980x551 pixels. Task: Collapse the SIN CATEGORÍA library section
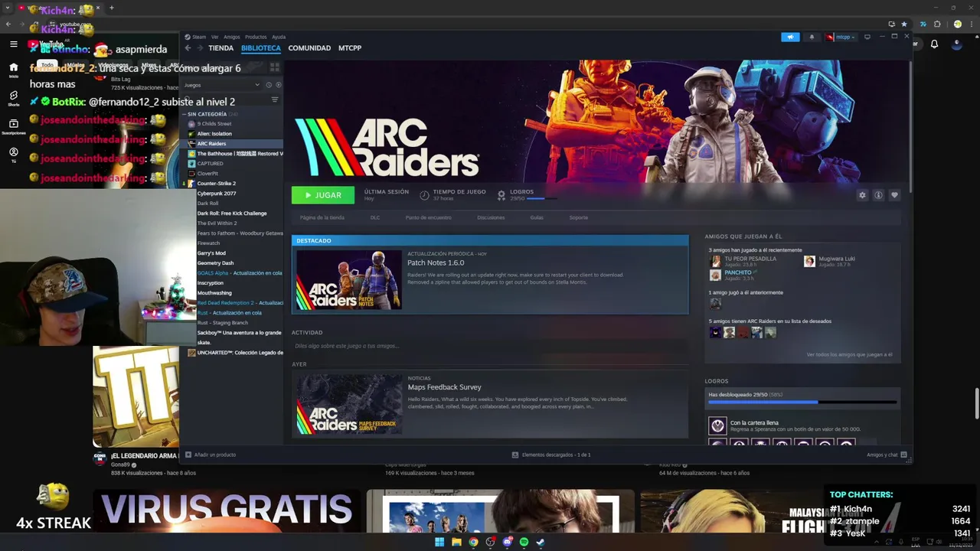(x=185, y=114)
